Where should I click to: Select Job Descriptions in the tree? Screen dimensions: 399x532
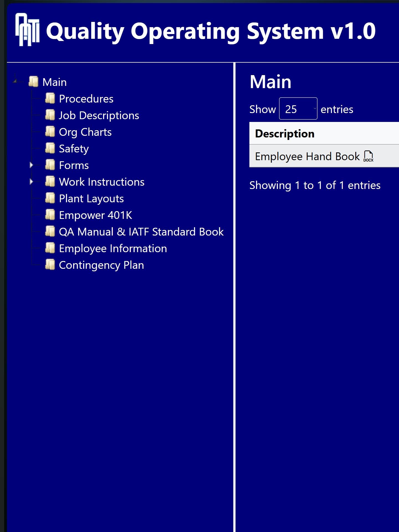(x=99, y=116)
